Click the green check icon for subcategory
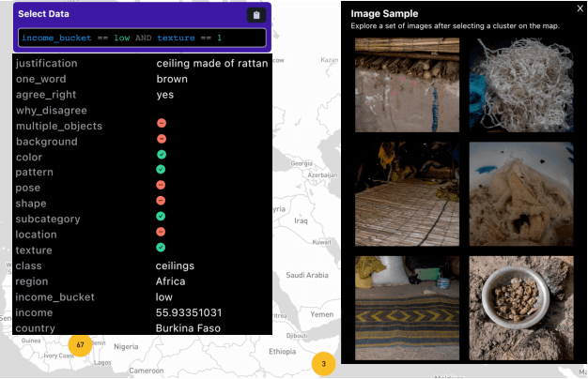588x379 pixels. [161, 217]
